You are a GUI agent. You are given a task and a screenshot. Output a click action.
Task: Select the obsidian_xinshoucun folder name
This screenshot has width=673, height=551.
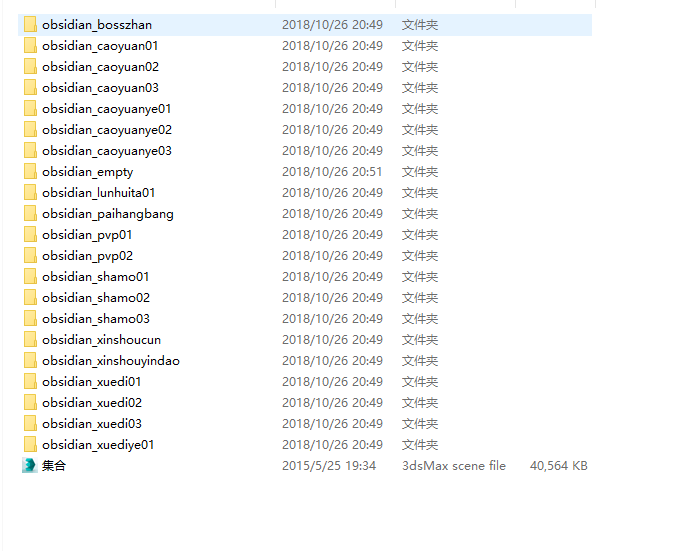click(101, 340)
